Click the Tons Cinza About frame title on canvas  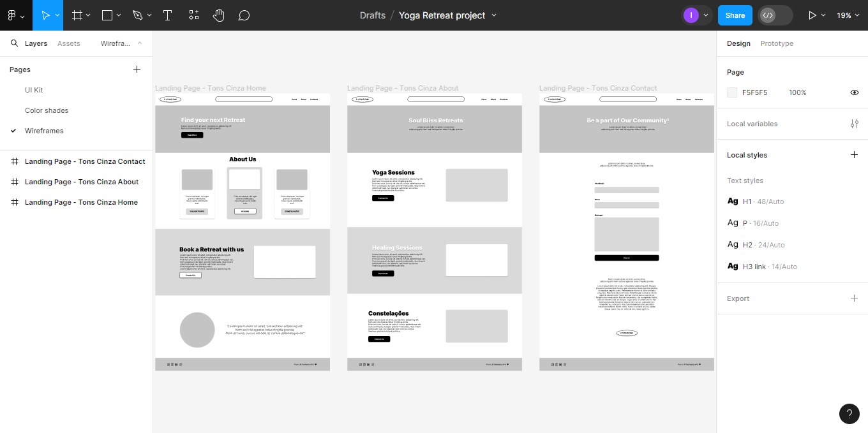coord(403,88)
